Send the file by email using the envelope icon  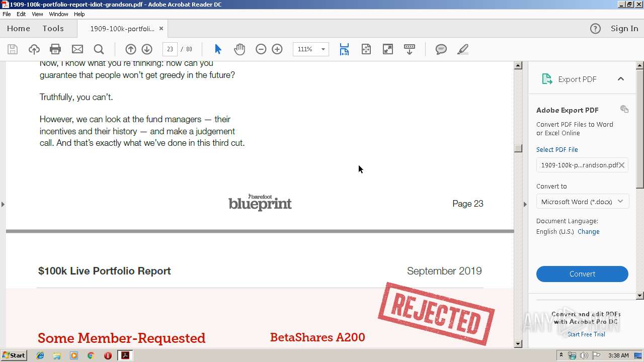tap(77, 49)
